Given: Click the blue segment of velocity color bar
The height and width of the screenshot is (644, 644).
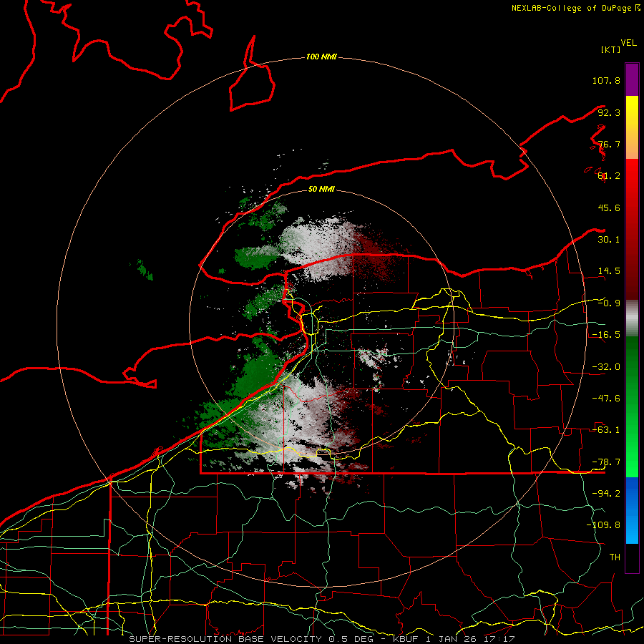Looking at the screenshot, I should pyautogui.click(x=632, y=510).
